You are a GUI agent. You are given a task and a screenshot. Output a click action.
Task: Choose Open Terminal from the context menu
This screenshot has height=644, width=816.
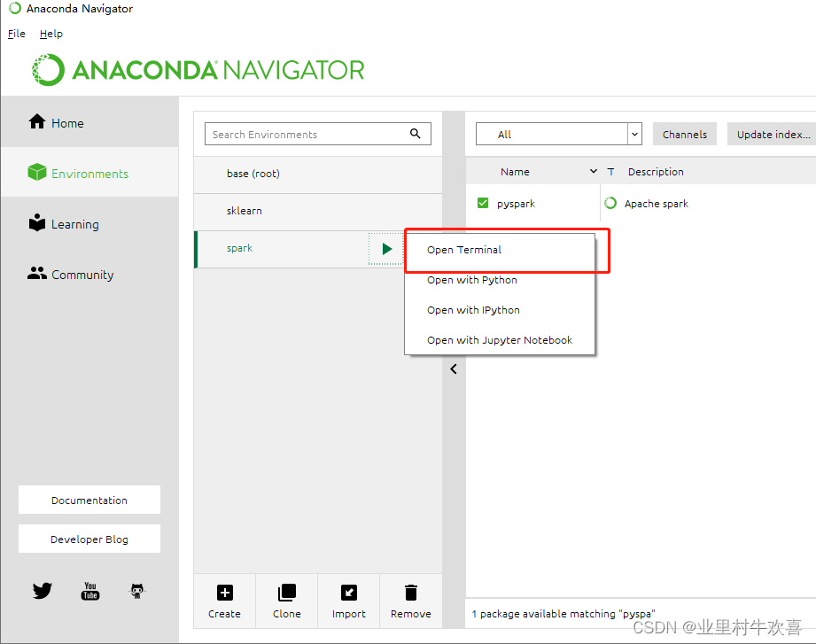point(500,250)
